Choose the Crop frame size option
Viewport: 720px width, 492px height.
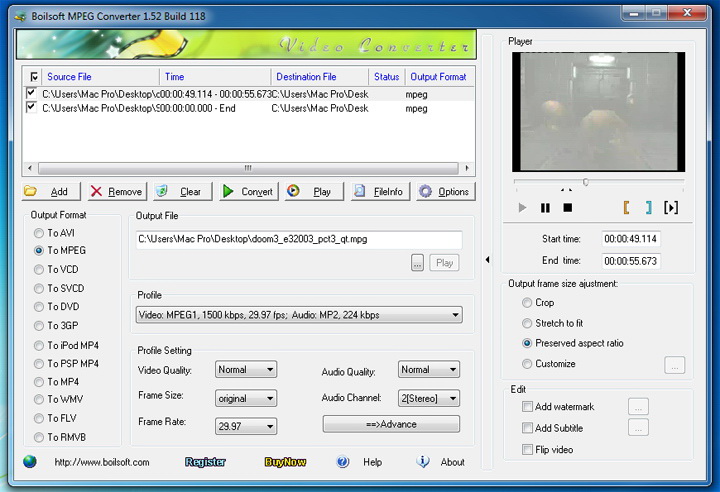tap(527, 302)
